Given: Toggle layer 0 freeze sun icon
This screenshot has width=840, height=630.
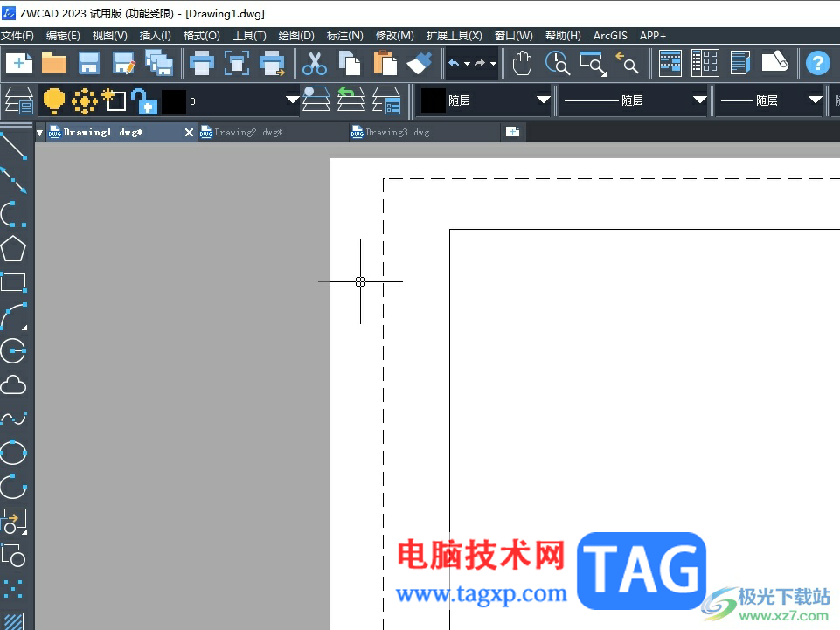Looking at the screenshot, I should [x=85, y=100].
